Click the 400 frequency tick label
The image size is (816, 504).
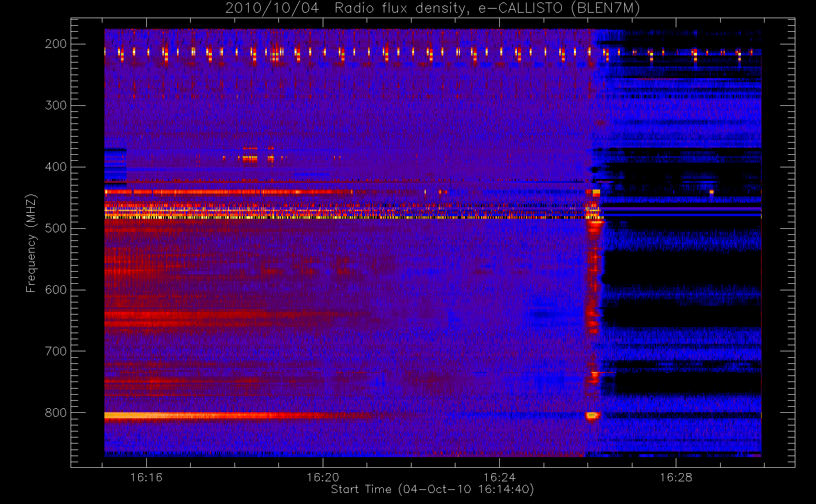[x=55, y=167]
